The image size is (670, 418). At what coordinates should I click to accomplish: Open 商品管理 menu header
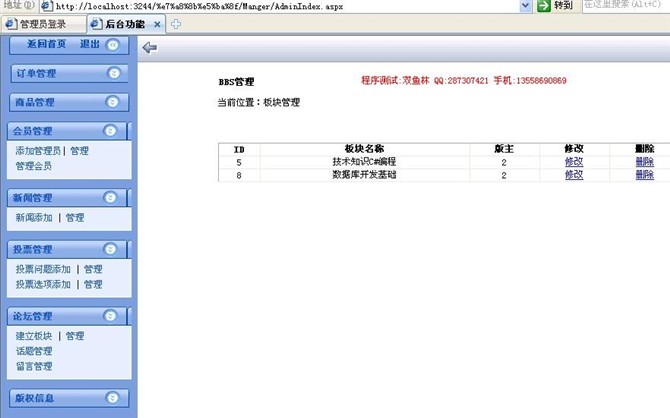tap(69, 102)
